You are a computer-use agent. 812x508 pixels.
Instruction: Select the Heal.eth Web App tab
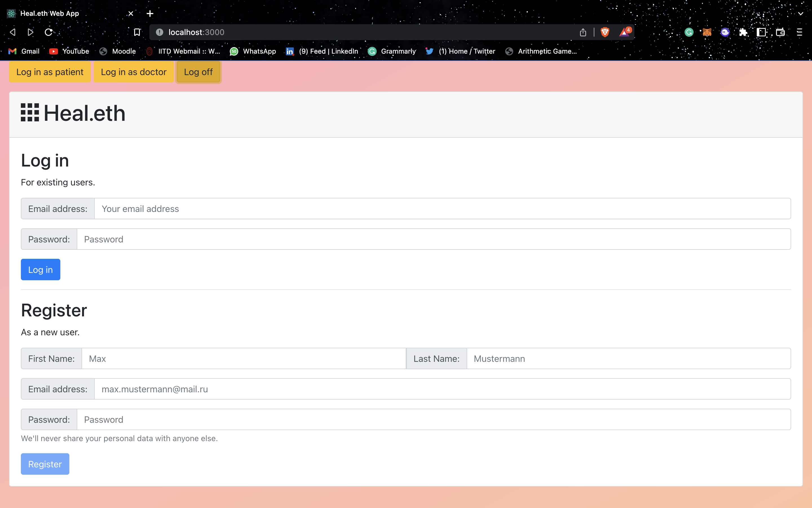(x=70, y=14)
